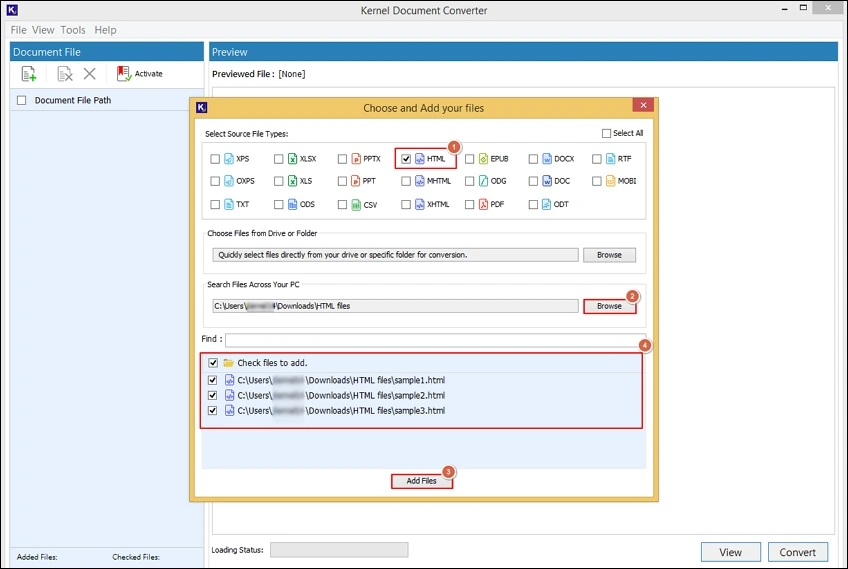Click the Add Files button

[422, 481]
